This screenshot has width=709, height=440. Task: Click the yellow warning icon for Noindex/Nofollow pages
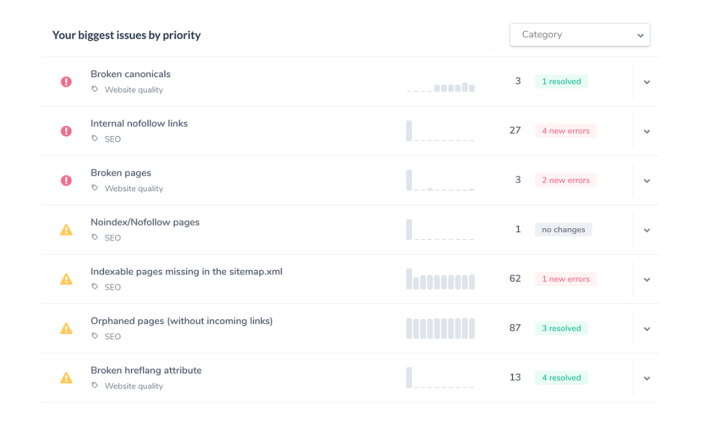click(66, 230)
